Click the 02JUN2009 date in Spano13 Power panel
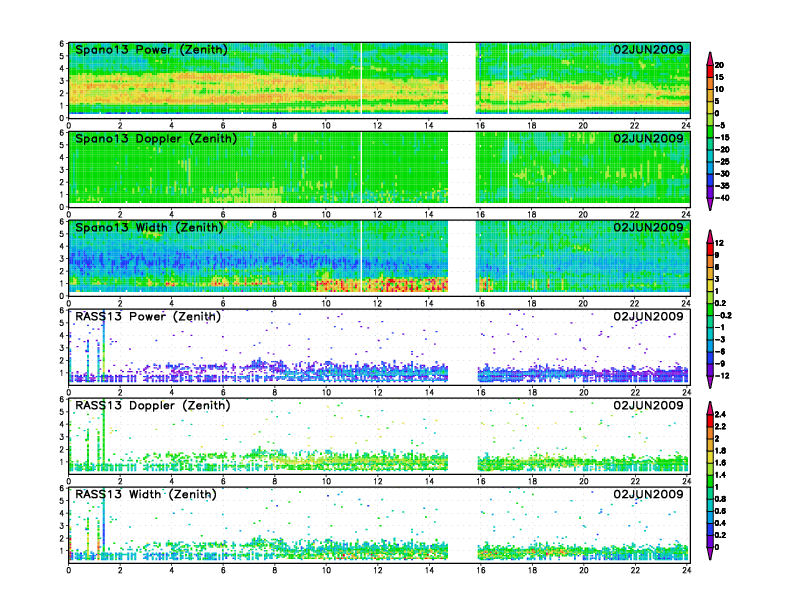This screenshot has height=612, width=792. click(x=648, y=49)
